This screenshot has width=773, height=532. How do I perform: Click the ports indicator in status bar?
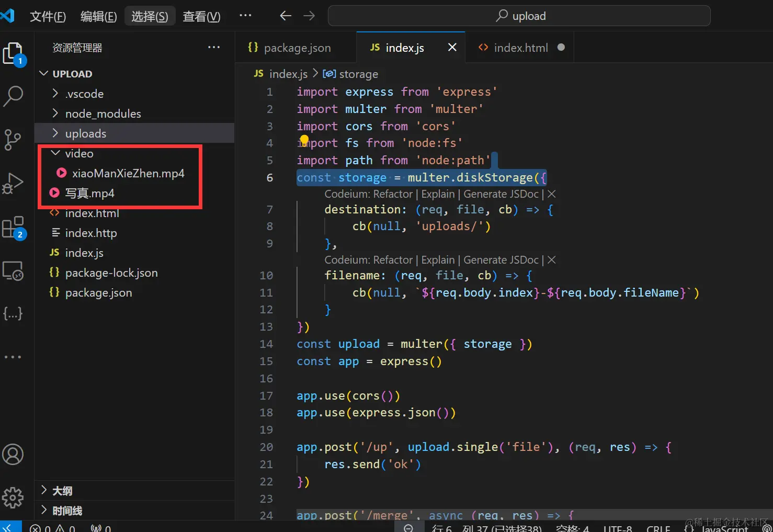101,528
